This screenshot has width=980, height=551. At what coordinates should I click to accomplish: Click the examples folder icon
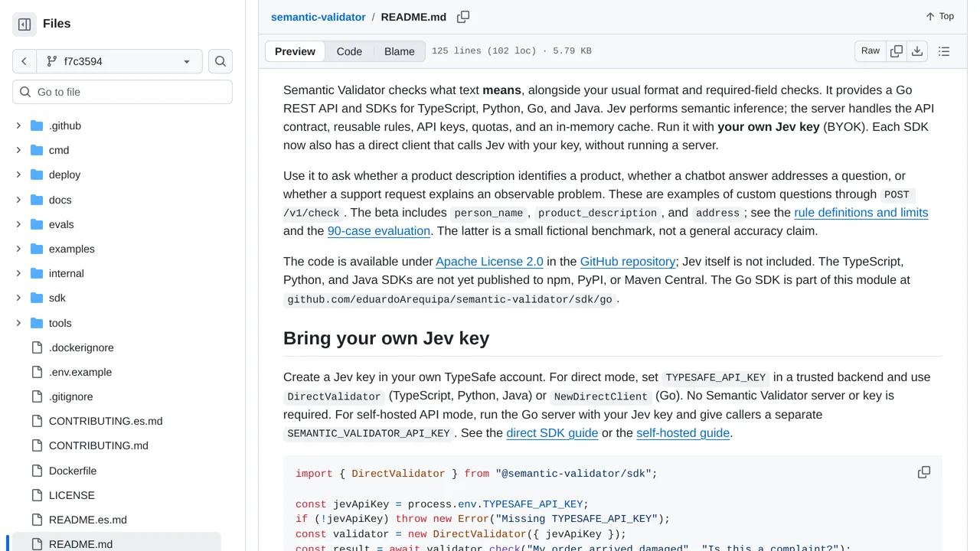(37, 249)
